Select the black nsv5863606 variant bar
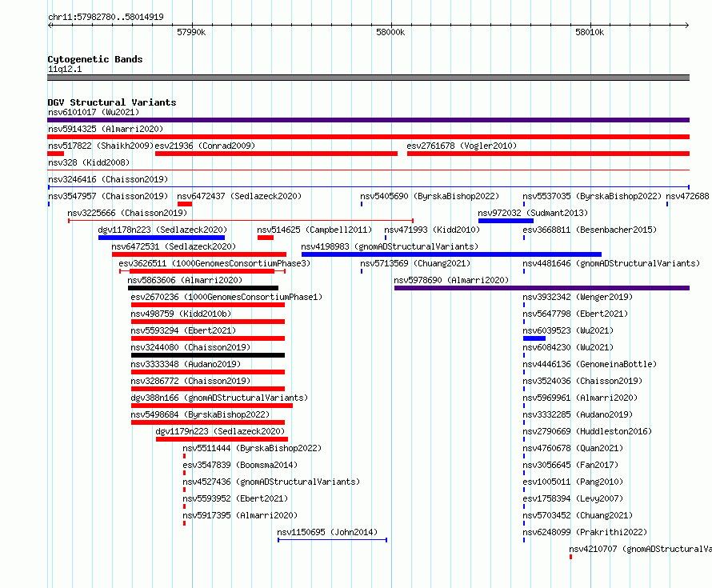Screen dimensions: 712x588 (203, 288)
